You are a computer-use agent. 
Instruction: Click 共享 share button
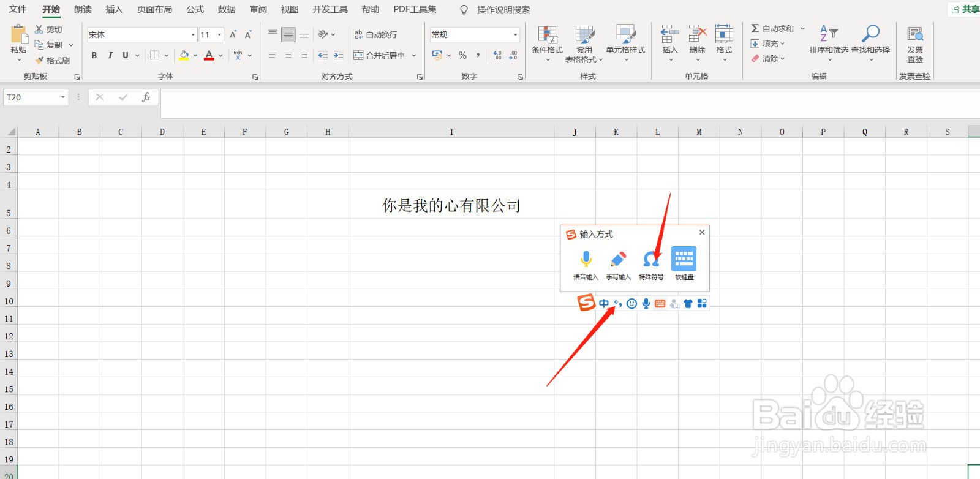965,9
